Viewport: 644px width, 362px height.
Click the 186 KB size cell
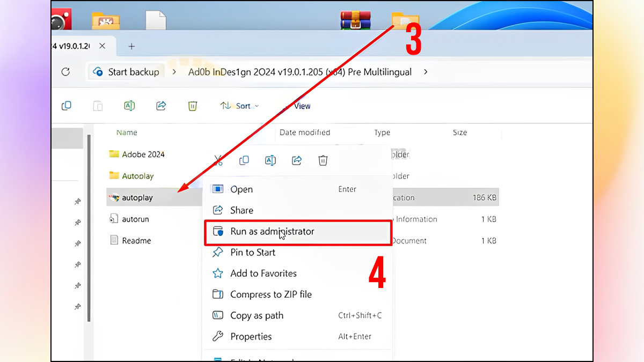coord(485,197)
